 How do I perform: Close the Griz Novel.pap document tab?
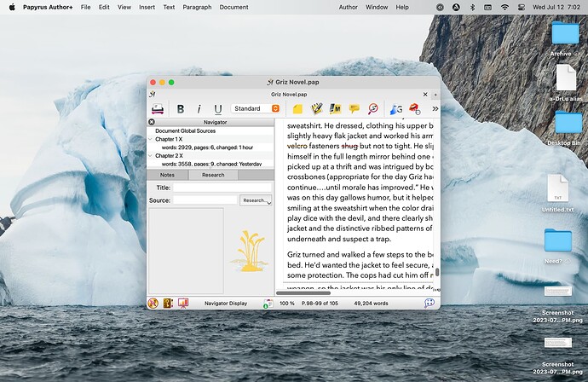(425, 94)
